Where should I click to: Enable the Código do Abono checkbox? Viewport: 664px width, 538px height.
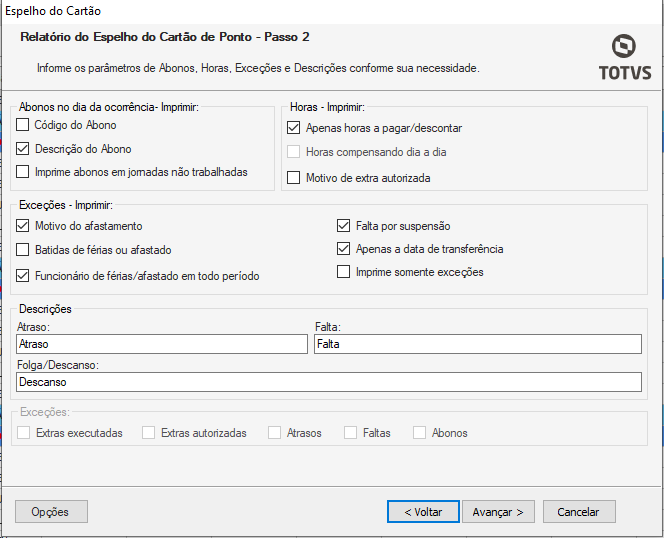[x=24, y=126]
